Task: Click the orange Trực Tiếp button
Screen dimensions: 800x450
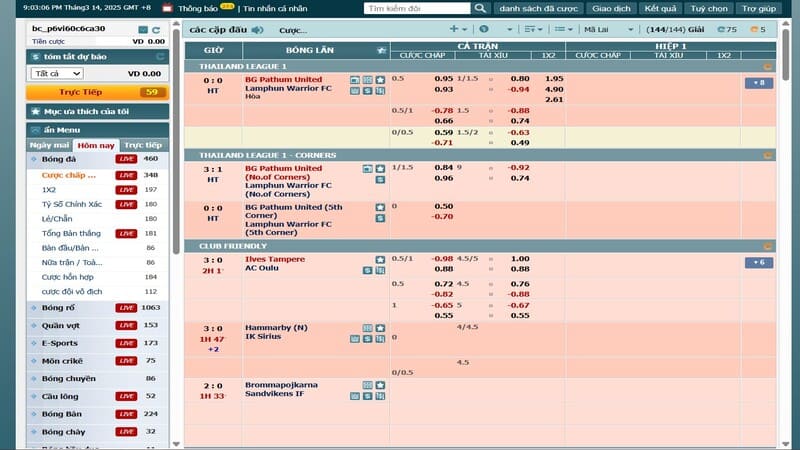Action: [x=97, y=92]
